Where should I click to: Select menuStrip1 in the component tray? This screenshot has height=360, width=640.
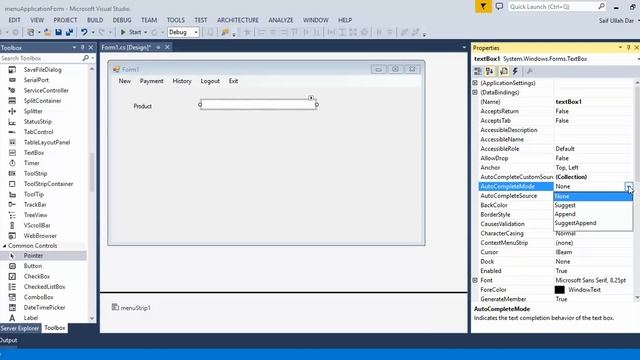point(131,308)
